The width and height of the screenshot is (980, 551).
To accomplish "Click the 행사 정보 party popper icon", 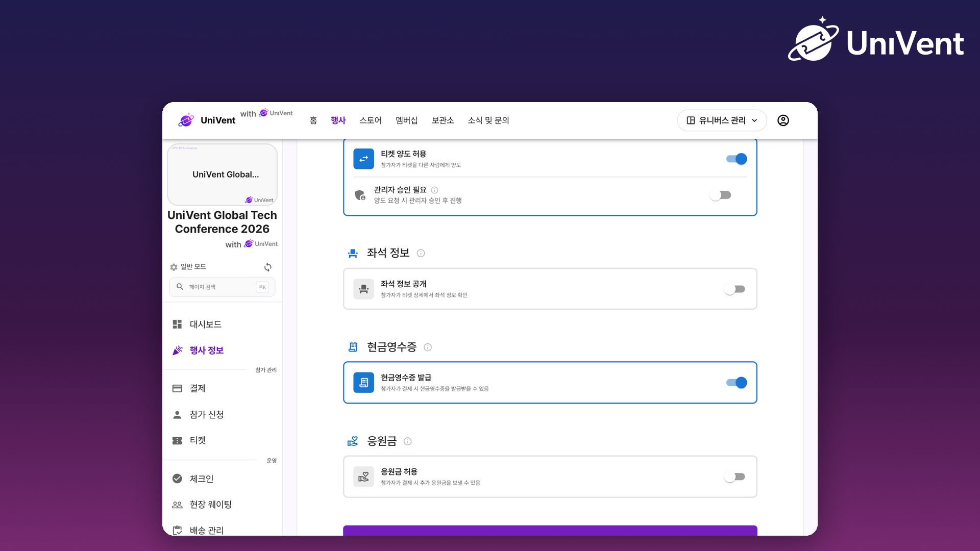I will [x=177, y=350].
